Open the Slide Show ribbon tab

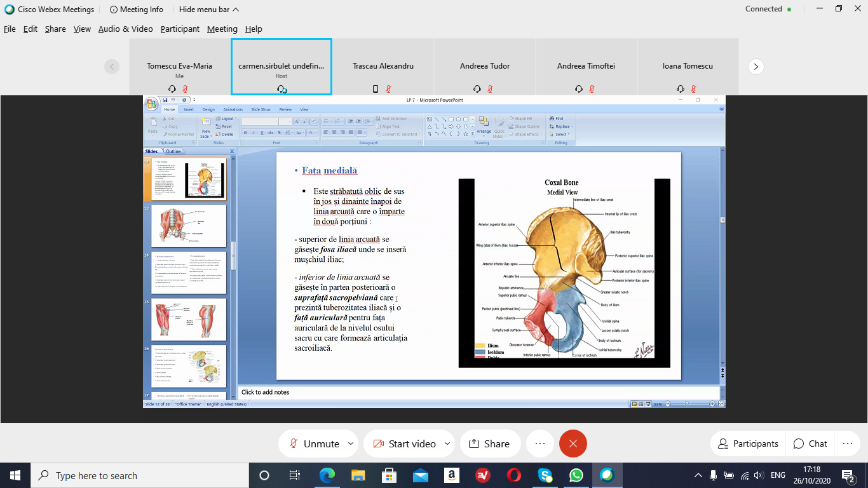261,109
